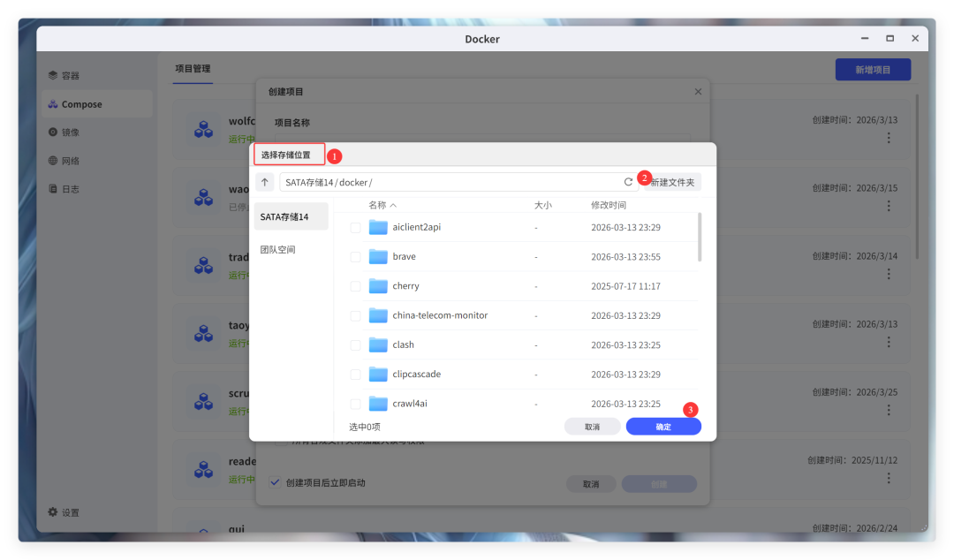Open the 网络 sidebar section
Viewport: 954px width, 560px height.
click(x=96, y=161)
